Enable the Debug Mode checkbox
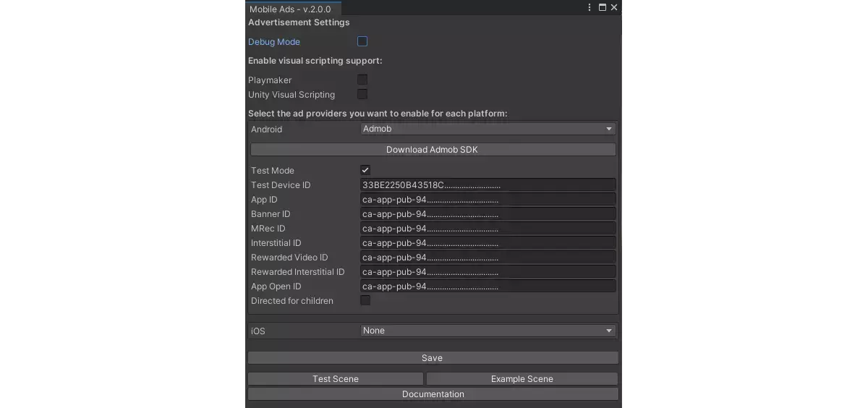The height and width of the screenshot is (408, 868). pos(362,42)
